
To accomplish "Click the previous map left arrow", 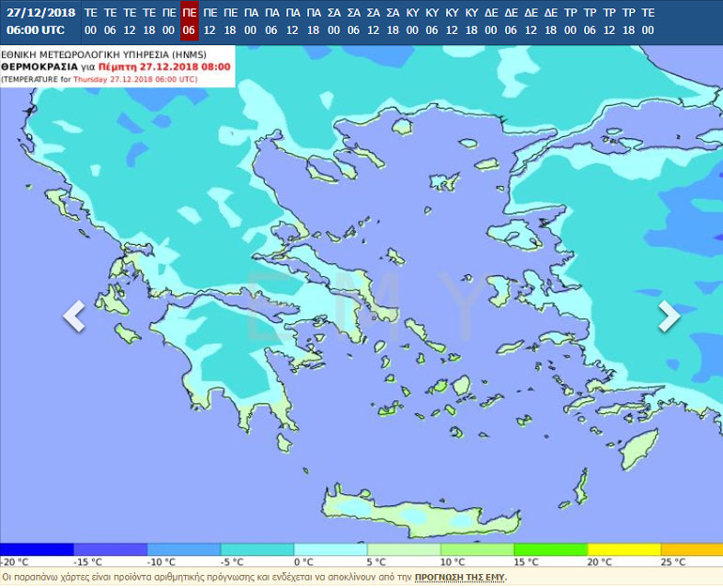I will (x=74, y=317).
